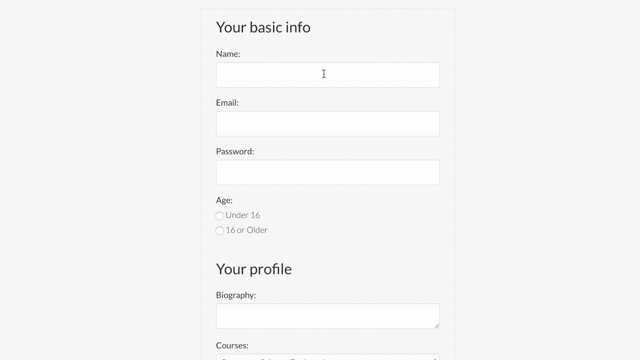Viewport: 640px width, 360px height.
Task: Click the arrow on the Courses select
Action: [x=435, y=358]
